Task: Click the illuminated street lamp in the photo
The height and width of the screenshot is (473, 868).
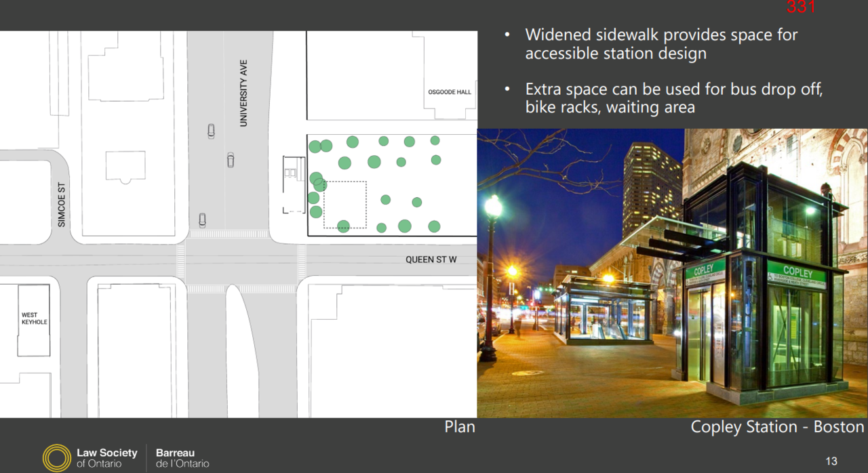Action: pos(493,206)
